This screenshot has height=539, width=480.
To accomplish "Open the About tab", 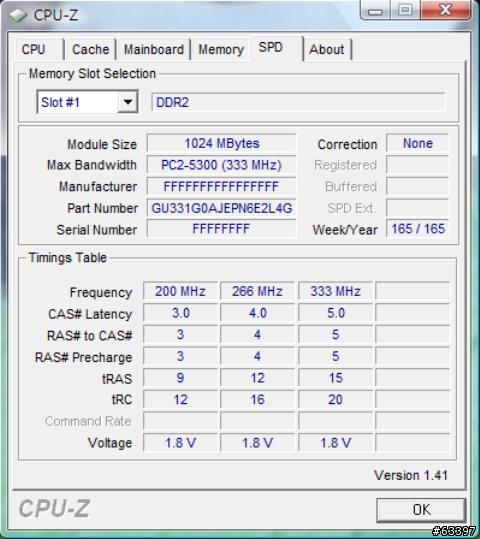I will pyautogui.click(x=327, y=50).
